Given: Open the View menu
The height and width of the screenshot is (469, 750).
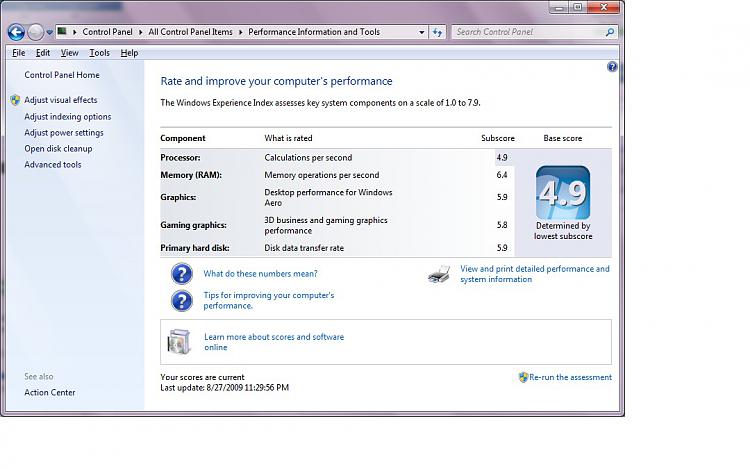Looking at the screenshot, I should (x=69, y=53).
